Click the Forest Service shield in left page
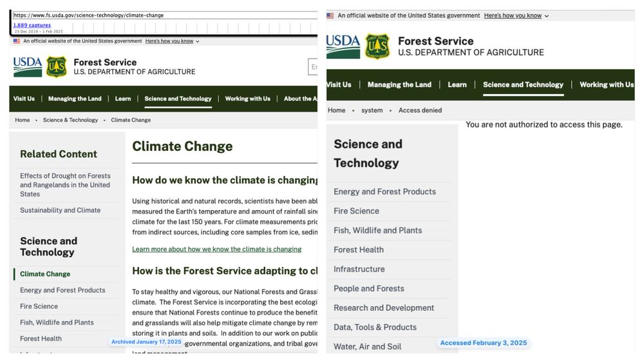The height and width of the screenshot is (363, 644). 57,67
